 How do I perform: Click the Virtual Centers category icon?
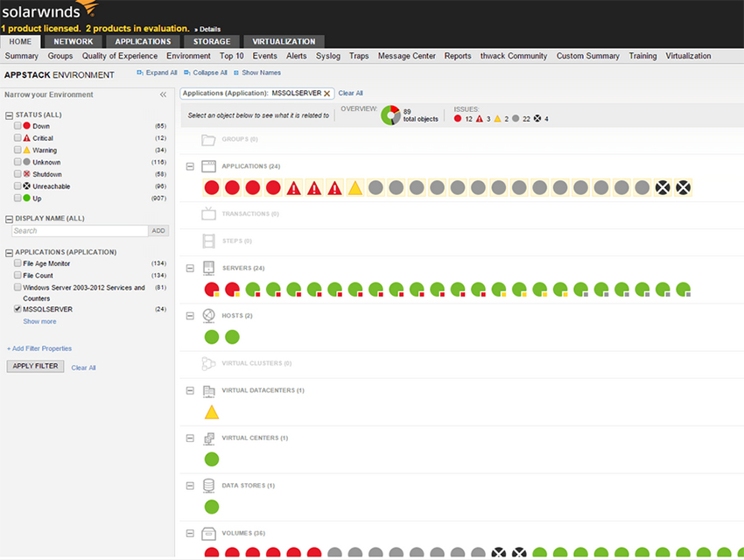tap(209, 438)
